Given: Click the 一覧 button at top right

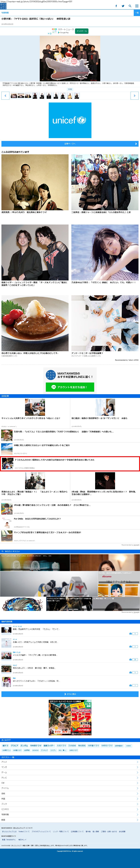Looking at the screenshot, I should tap(137, 13).
